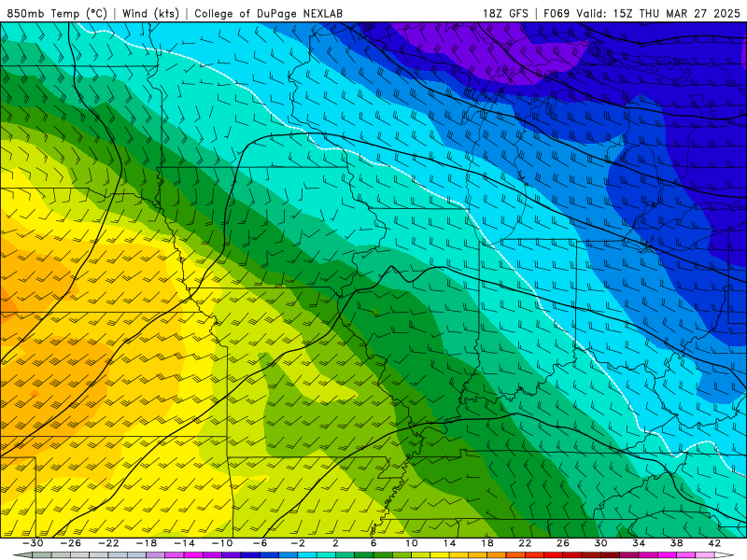Pick the first gray segment of the color bar
The width and height of the screenshot is (747, 560).
(42, 555)
